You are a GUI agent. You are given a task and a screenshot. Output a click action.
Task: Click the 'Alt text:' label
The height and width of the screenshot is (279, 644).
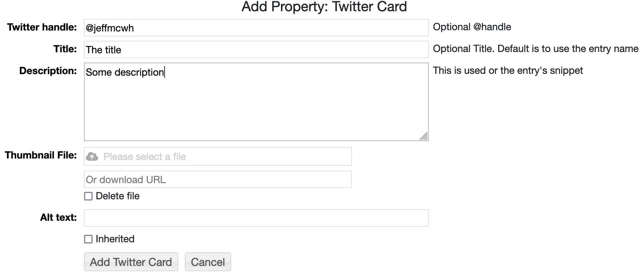58,217
